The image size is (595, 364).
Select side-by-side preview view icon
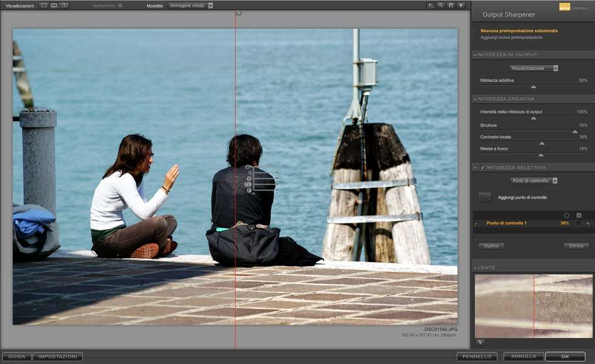click(64, 5)
